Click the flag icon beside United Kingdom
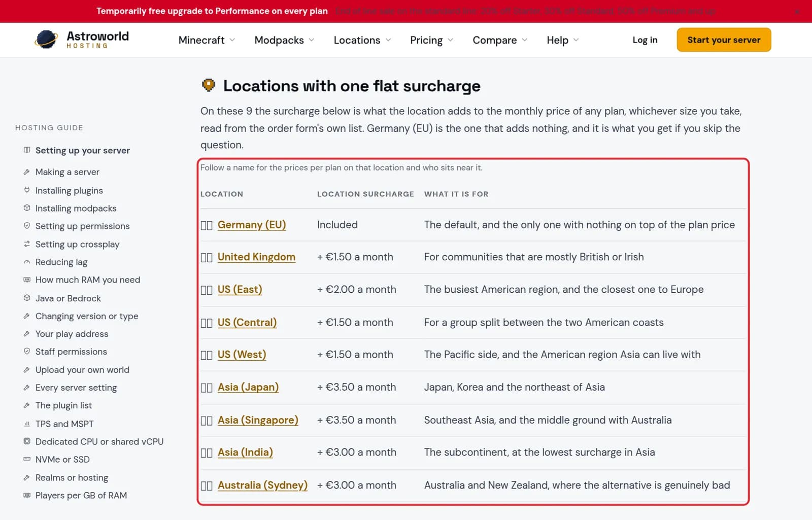Viewport: 812px width, 520px height. (x=207, y=257)
